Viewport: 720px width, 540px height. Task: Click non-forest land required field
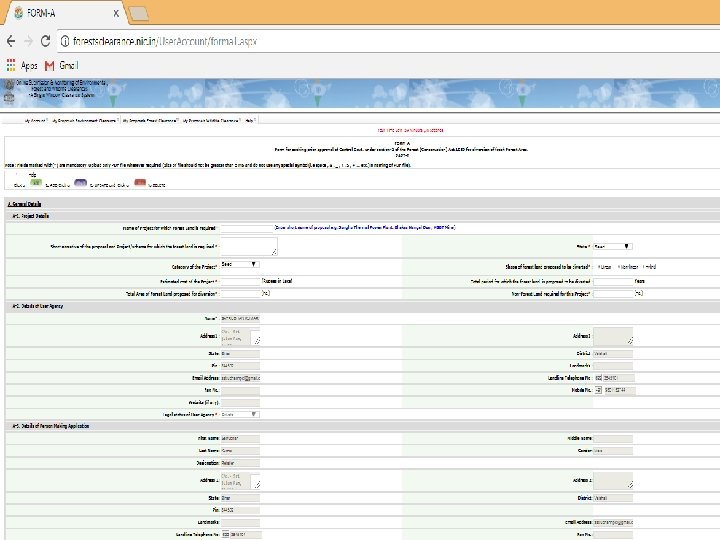click(x=613, y=293)
